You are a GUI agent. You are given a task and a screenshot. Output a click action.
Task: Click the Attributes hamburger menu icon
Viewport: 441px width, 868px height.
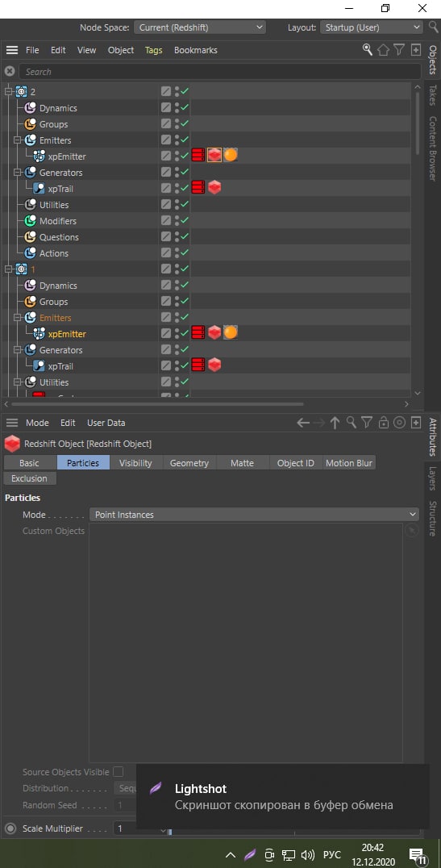pyautogui.click(x=12, y=423)
